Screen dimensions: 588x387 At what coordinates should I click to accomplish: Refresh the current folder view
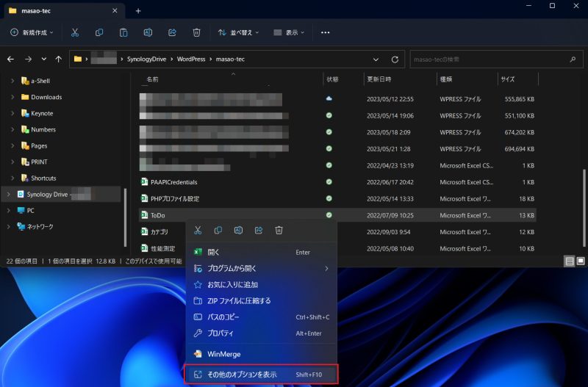[x=395, y=59]
